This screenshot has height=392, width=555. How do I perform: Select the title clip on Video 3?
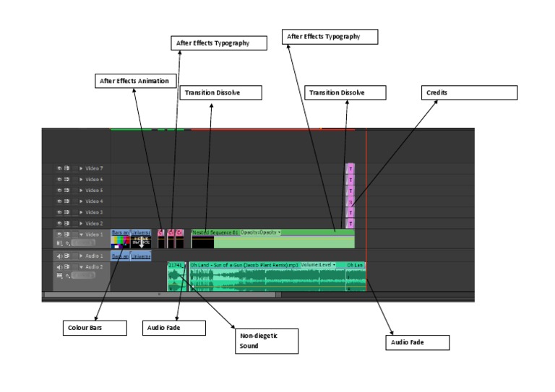coord(350,213)
